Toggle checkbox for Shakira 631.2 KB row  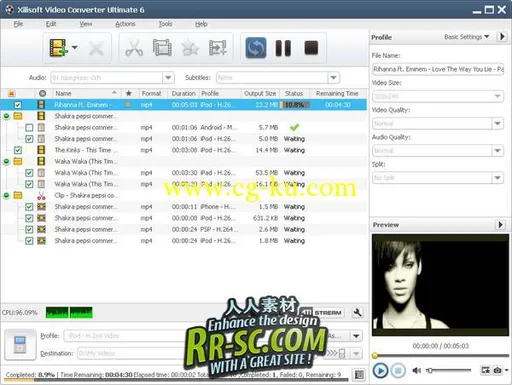29,218
